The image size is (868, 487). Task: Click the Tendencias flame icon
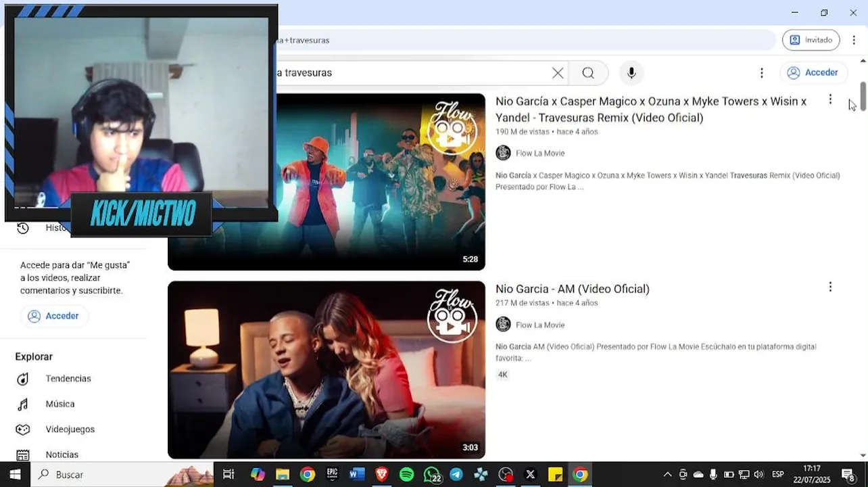(23, 379)
